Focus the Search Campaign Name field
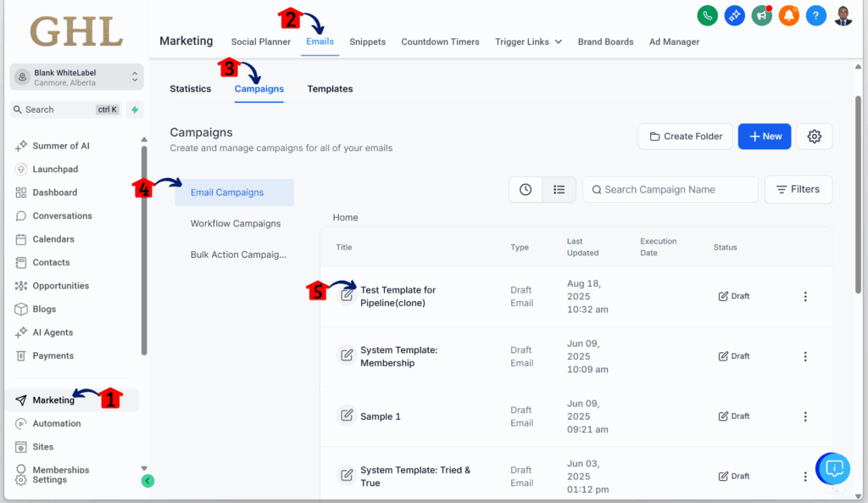Screen dimensions: 868x503 (x=670, y=189)
